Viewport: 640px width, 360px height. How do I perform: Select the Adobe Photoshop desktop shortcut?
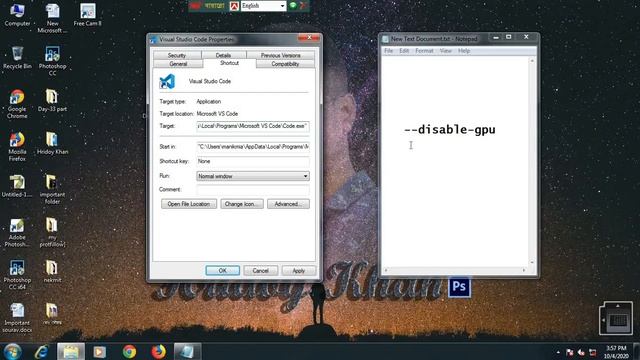(17, 232)
